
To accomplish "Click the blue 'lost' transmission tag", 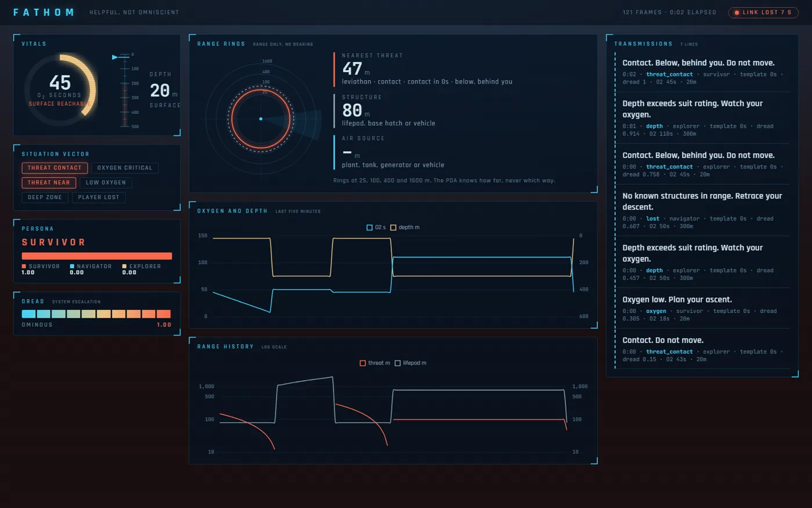I will pos(652,219).
